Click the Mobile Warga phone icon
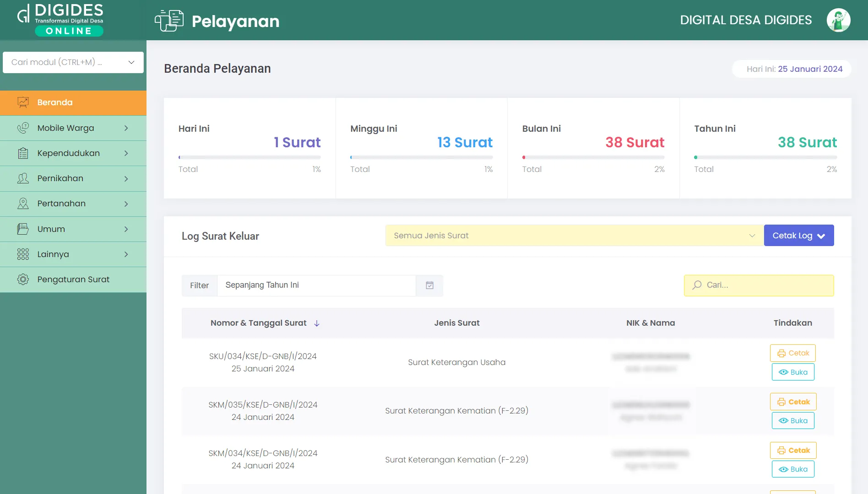Viewport: 868px width, 494px height. pyautogui.click(x=23, y=128)
